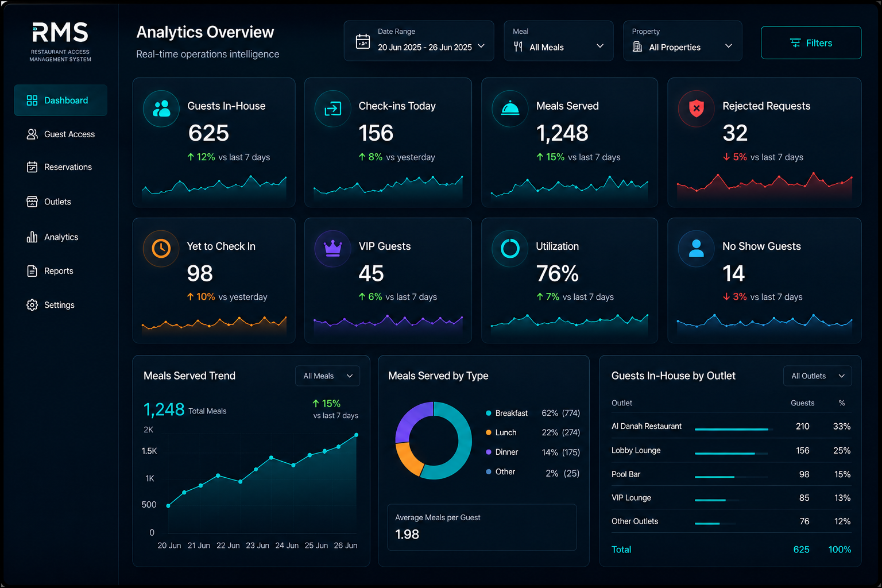
Task: Open the Date Range dropdown
Action: (419, 41)
